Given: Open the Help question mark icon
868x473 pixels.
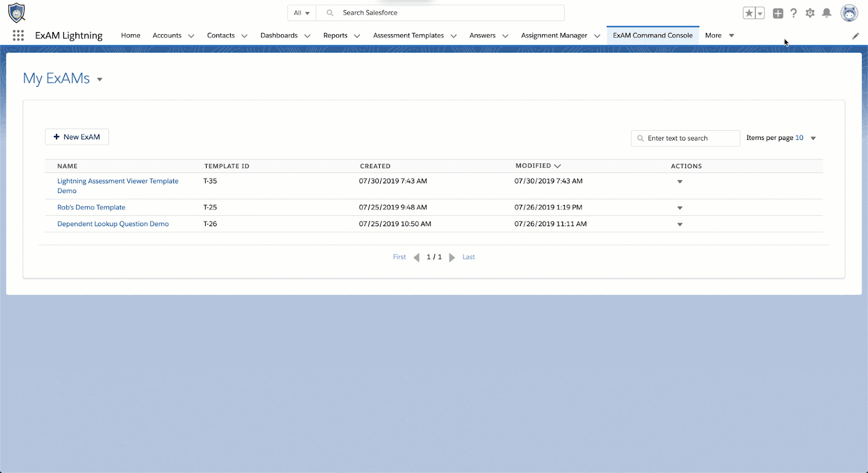Looking at the screenshot, I should pos(794,14).
